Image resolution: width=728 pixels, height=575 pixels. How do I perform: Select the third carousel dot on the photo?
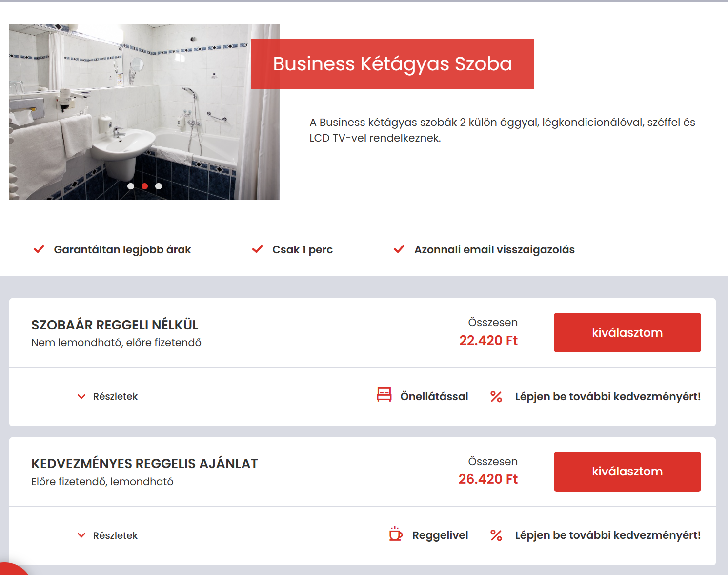point(159,186)
